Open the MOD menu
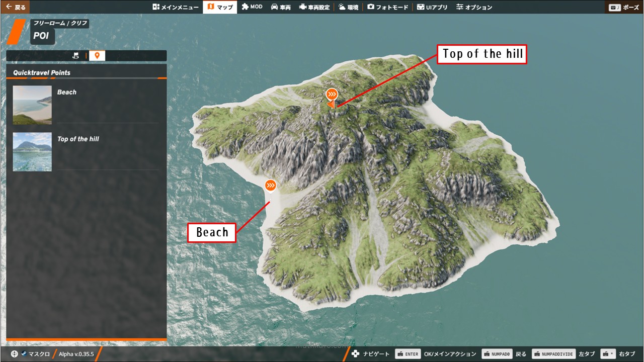 252,7
